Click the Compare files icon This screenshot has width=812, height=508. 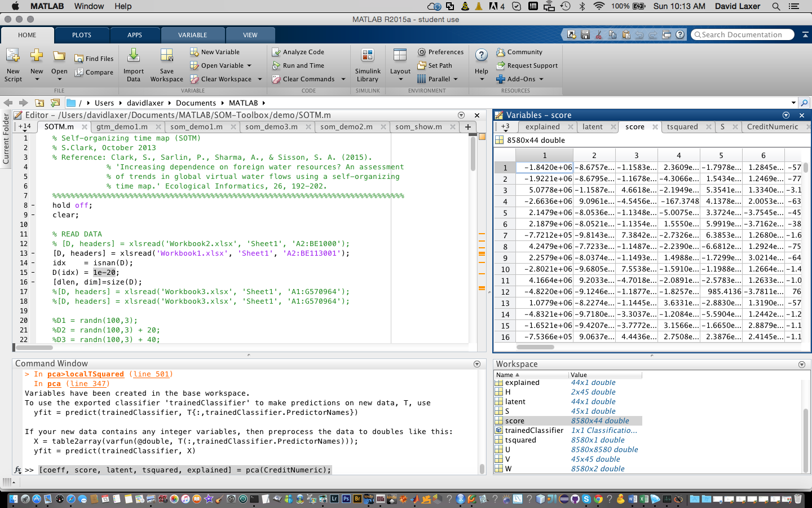pos(80,72)
